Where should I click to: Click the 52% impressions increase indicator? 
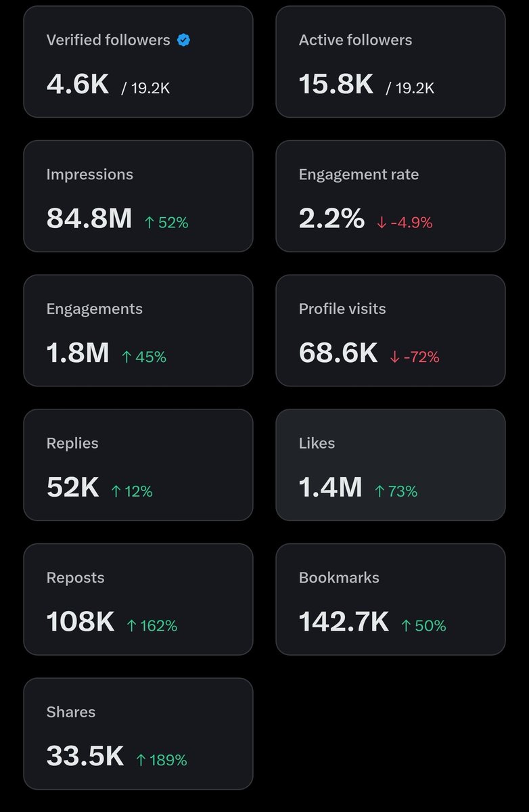tap(166, 222)
